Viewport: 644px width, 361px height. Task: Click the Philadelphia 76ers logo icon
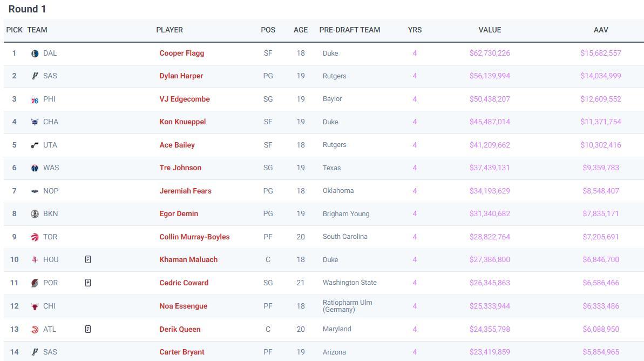pyautogui.click(x=35, y=99)
